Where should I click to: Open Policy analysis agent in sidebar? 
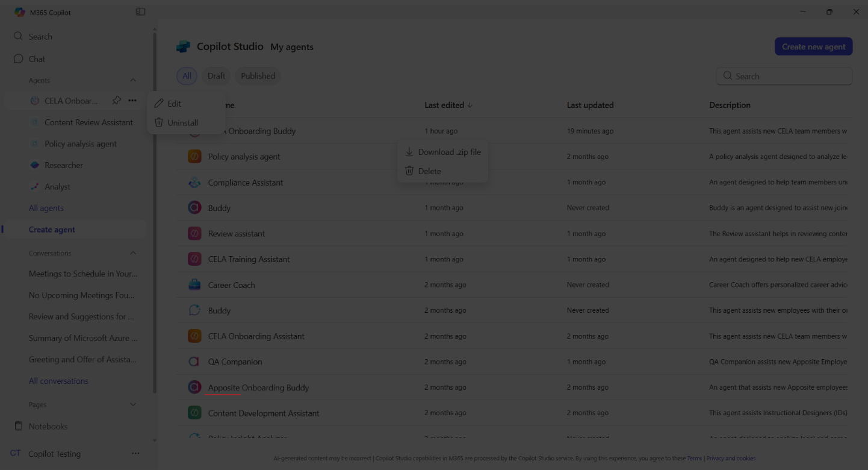pos(81,144)
